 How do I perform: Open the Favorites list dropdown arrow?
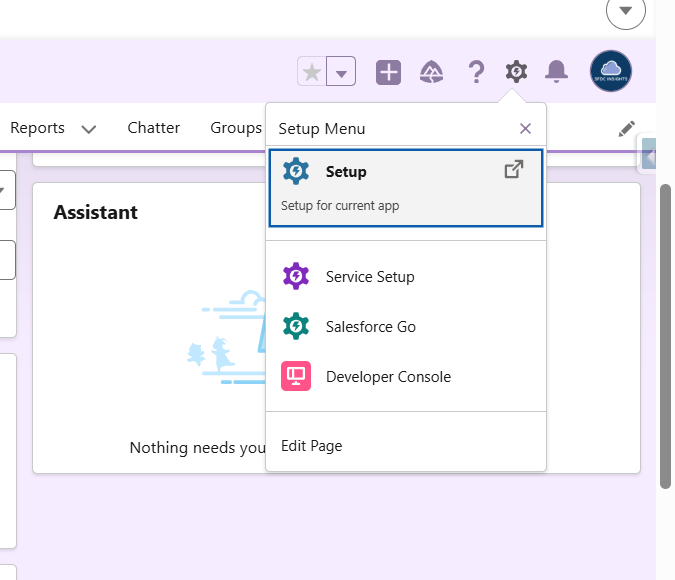point(342,72)
